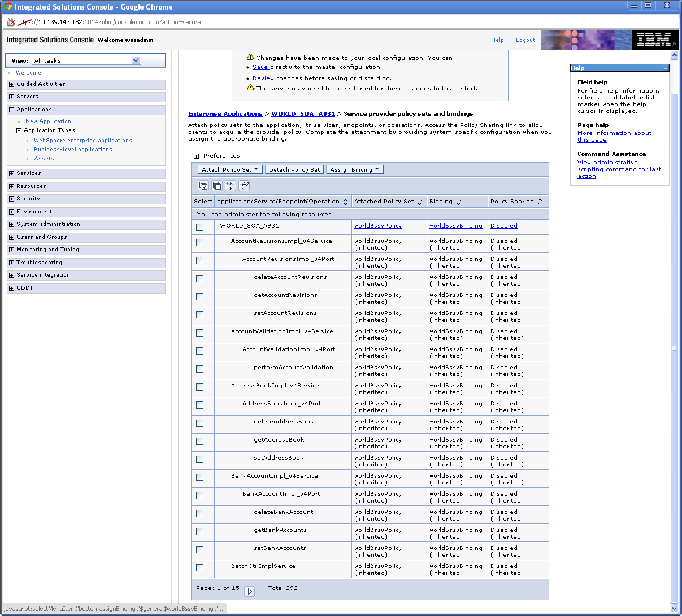The image size is (682, 616).
Task: Tick the deleteBankAccount checkbox
Action: pyautogui.click(x=199, y=513)
